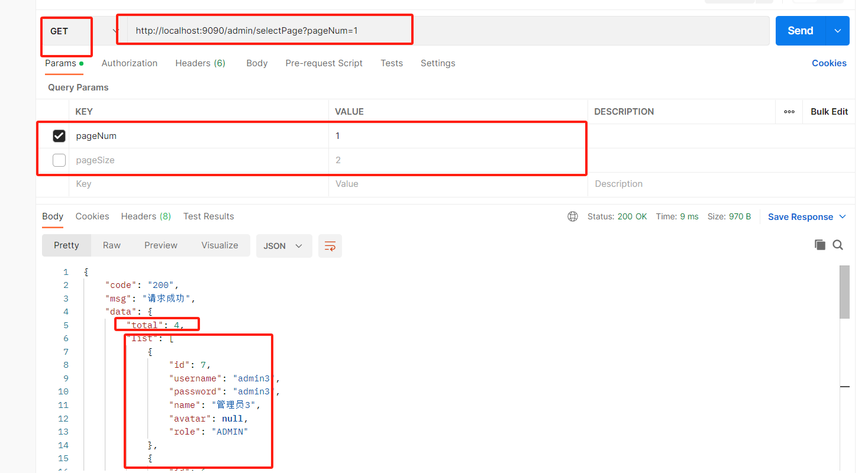868x473 pixels.
Task: Open the Cookies link next to the request tabs
Action: coord(829,63)
